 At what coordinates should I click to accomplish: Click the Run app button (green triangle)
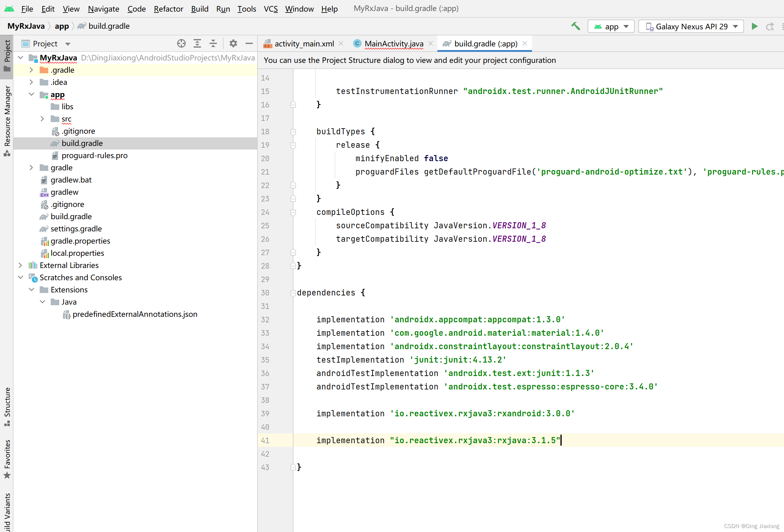pos(754,26)
